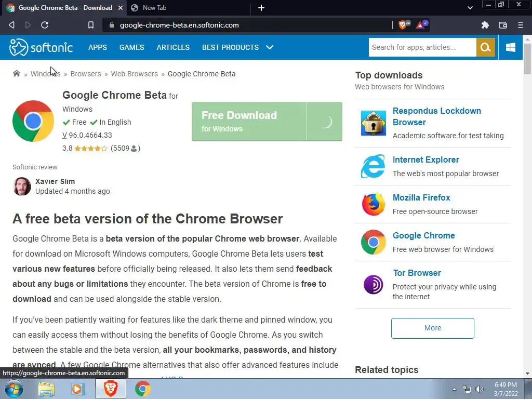Open the Mozilla Firefox link

[421, 197]
